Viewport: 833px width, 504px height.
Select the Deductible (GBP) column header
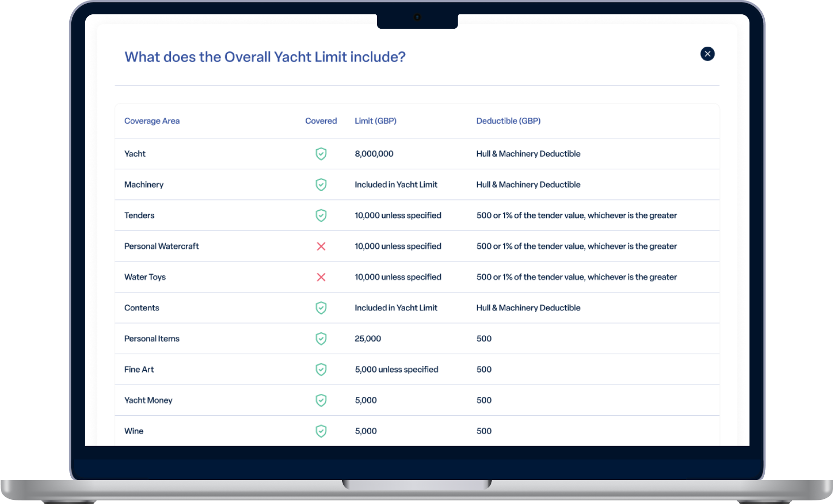(x=508, y=121)
